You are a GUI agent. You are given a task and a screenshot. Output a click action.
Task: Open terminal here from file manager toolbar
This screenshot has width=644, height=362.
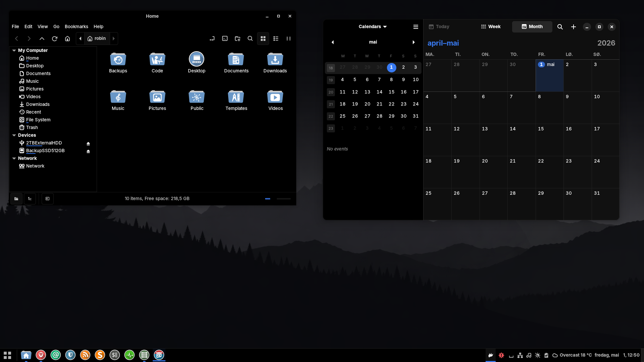pyautogui.click(x=225, y=39)
